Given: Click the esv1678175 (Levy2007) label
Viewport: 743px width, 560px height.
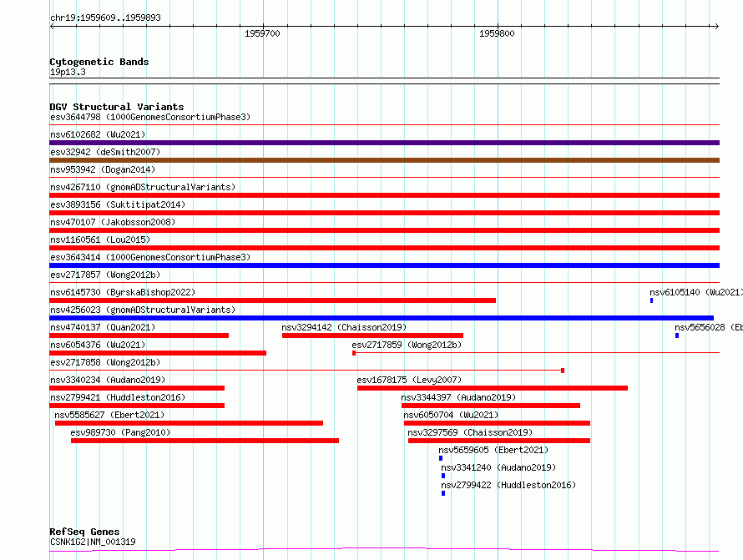Looking at the screenshot, I should (409, 380).
